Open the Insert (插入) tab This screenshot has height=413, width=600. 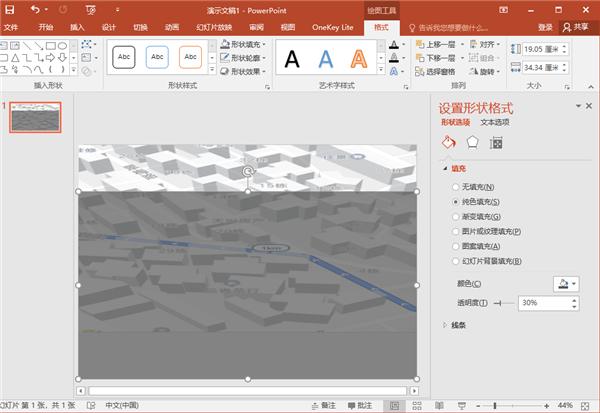(77, 27)
